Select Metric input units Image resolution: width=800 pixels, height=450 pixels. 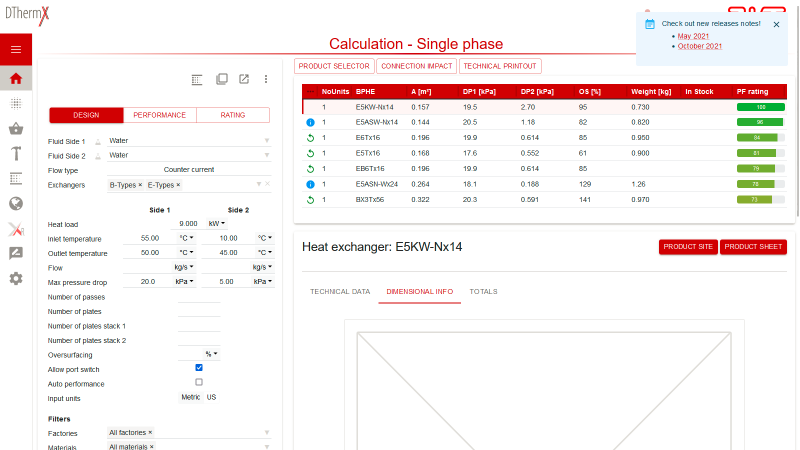pyautogui.click(x=190, y=397)
